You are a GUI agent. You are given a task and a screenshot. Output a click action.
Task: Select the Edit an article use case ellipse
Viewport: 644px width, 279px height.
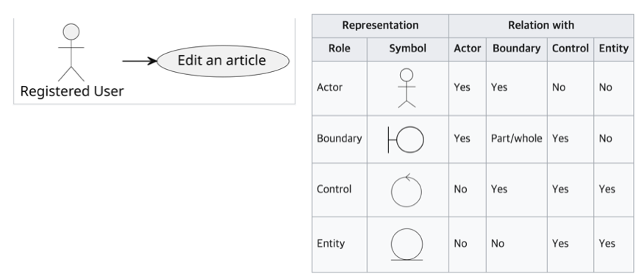pyautogui.click(x=223, y=61)
